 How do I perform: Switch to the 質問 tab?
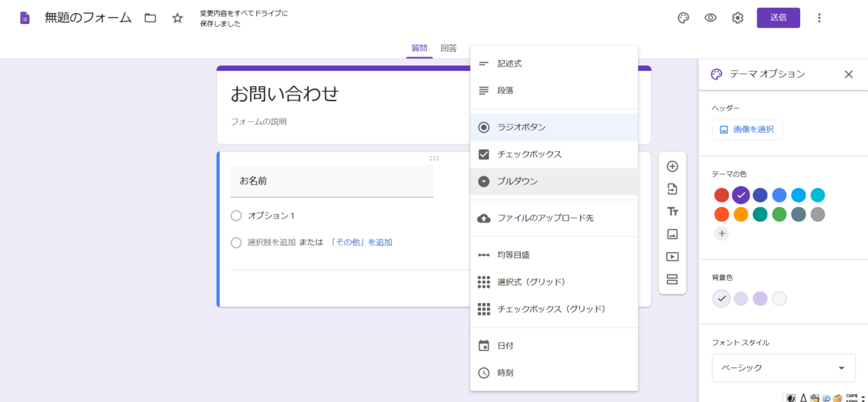[x=420, y=48]
